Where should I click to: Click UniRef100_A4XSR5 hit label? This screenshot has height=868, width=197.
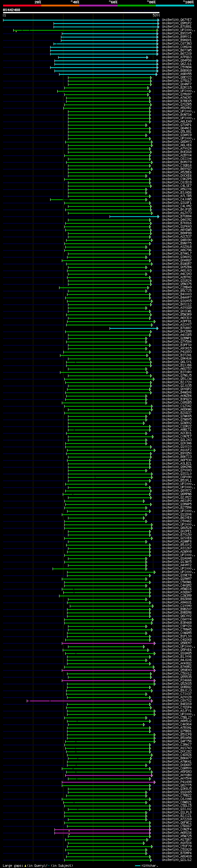pos(177,335)
